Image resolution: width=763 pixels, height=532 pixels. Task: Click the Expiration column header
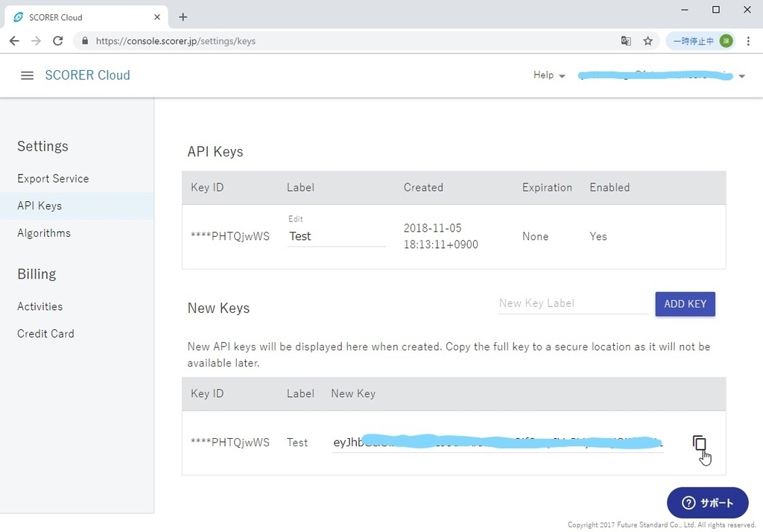(x=547, y=188)
